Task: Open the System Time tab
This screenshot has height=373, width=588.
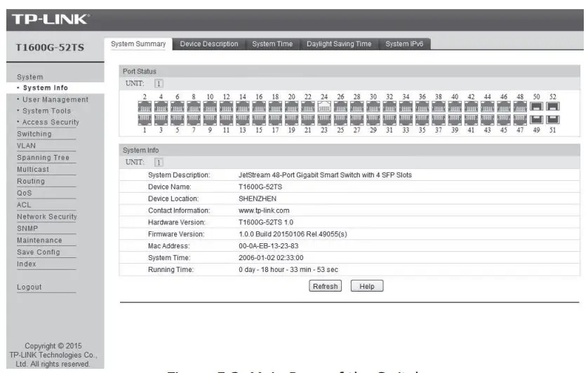Action: point(272,44)
